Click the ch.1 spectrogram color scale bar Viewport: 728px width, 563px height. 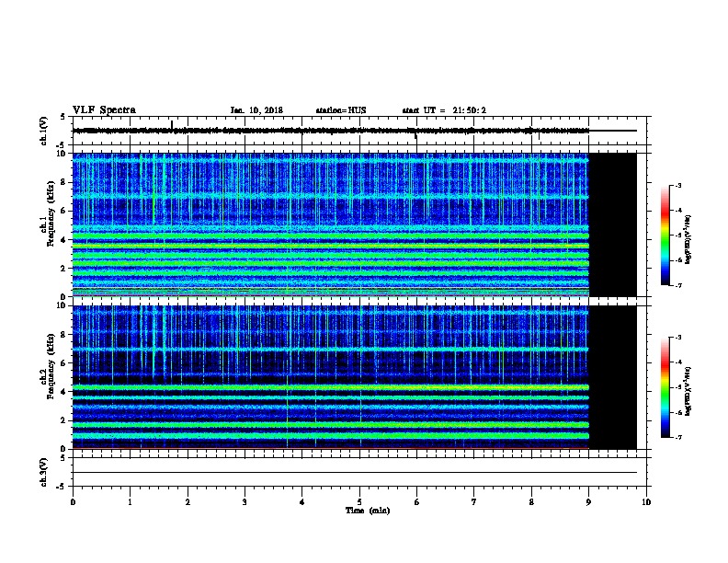[x=665, y=236]
